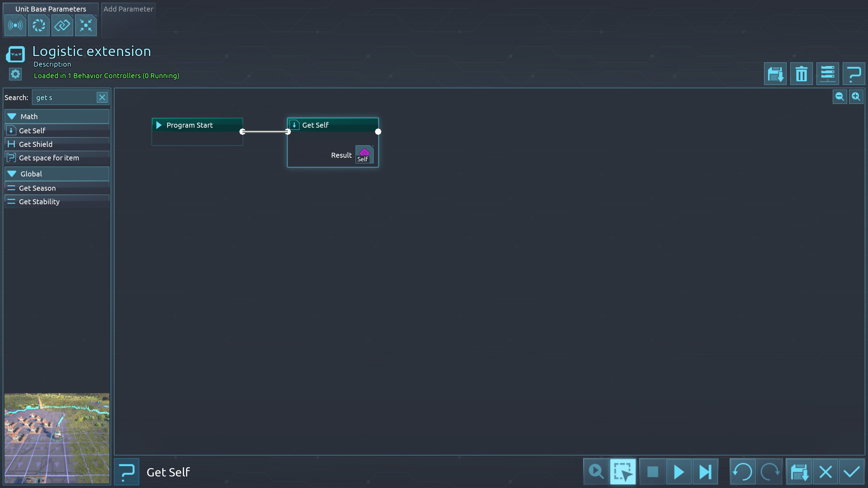The image size is (868, 488).
Task: Open the behavior settings gear icon
Action: point(15,74)
